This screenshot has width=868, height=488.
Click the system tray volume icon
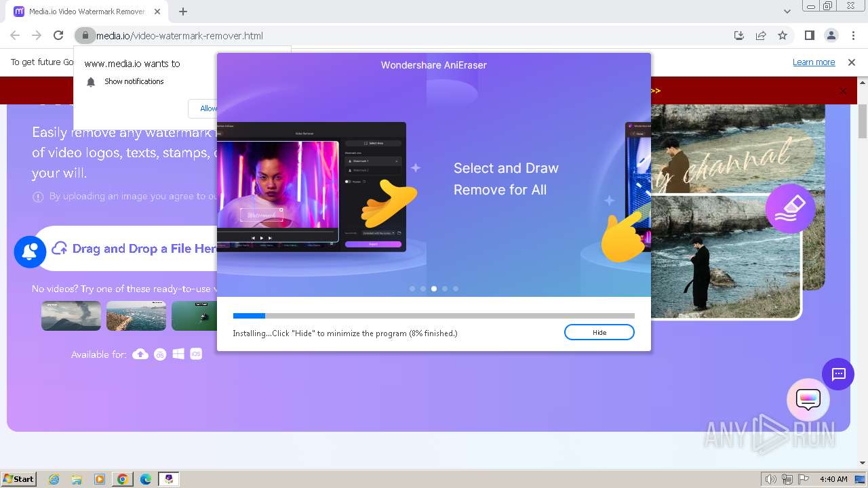click(771, 479)
